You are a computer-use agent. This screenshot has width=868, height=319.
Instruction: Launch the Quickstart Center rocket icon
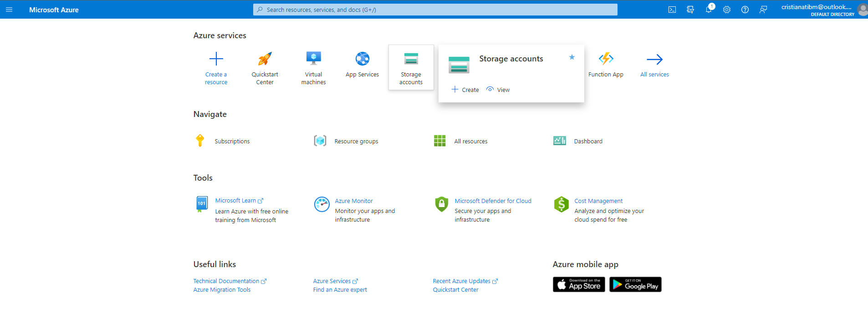click(265, 59)
